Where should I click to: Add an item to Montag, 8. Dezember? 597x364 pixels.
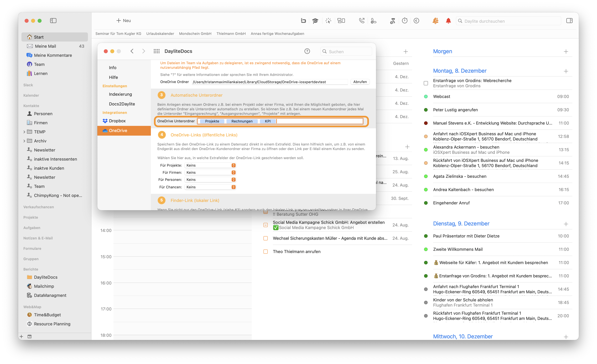tap(566, 71)
